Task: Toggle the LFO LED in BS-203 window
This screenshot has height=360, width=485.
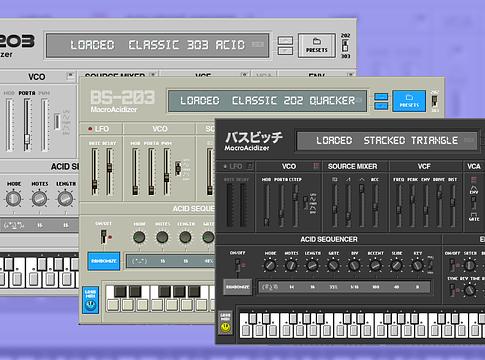Action: coord(90,129)
